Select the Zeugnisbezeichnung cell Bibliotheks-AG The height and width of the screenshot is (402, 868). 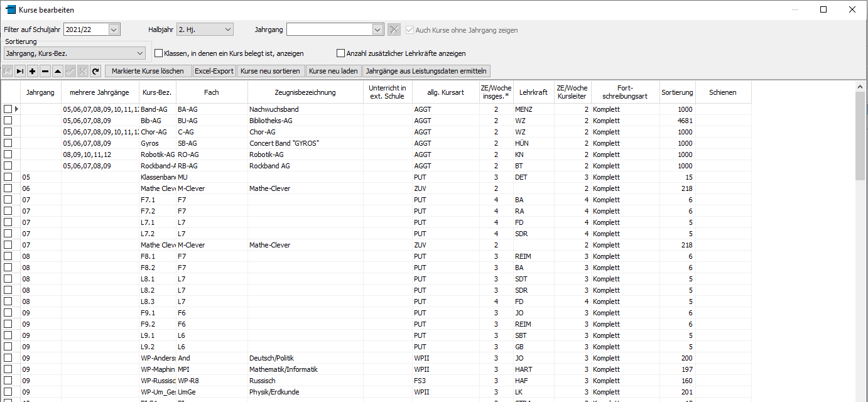click(x=305, y=121)
